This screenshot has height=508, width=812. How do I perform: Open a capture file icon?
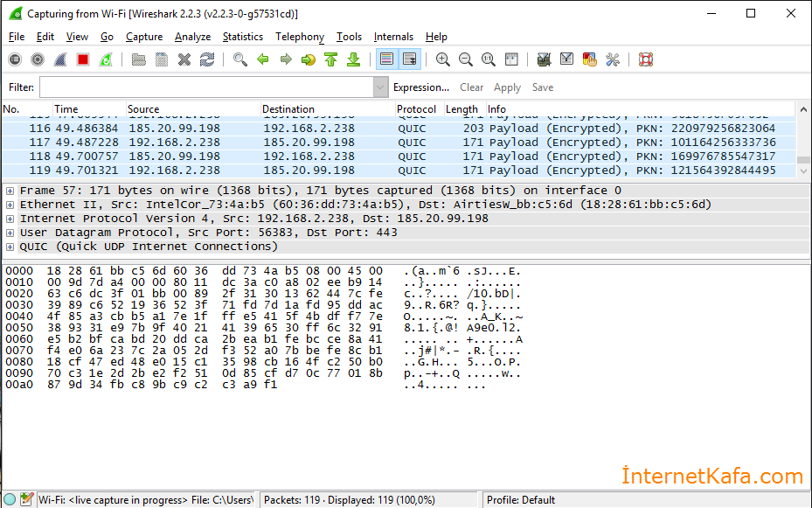pyautogui.click(x=138, y=59)
